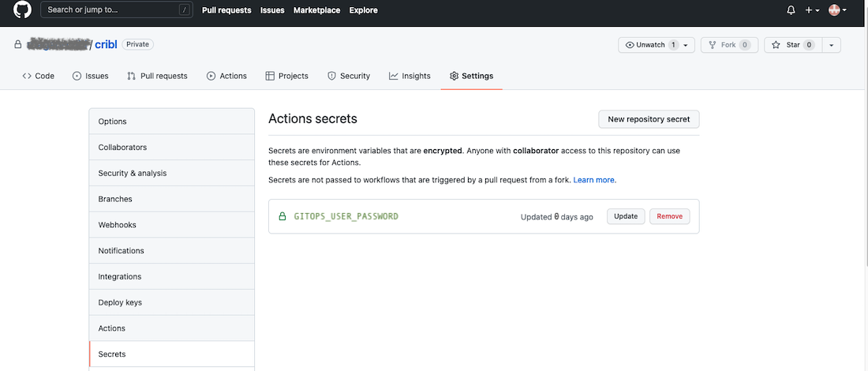868x371 pixels.
Task: Expand the dropdown next to Star
Action: [832, 45]
